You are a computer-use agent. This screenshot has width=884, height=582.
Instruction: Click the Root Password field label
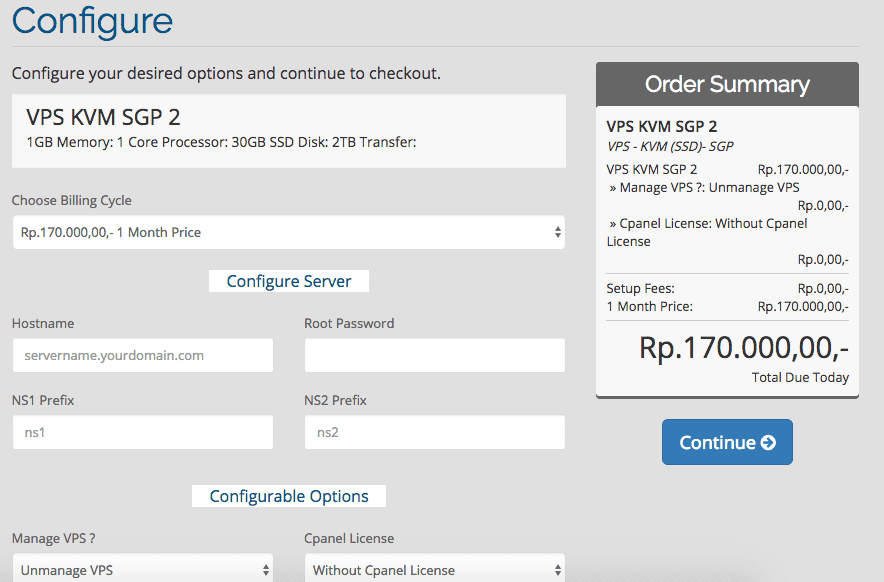[x=349, y=323]
